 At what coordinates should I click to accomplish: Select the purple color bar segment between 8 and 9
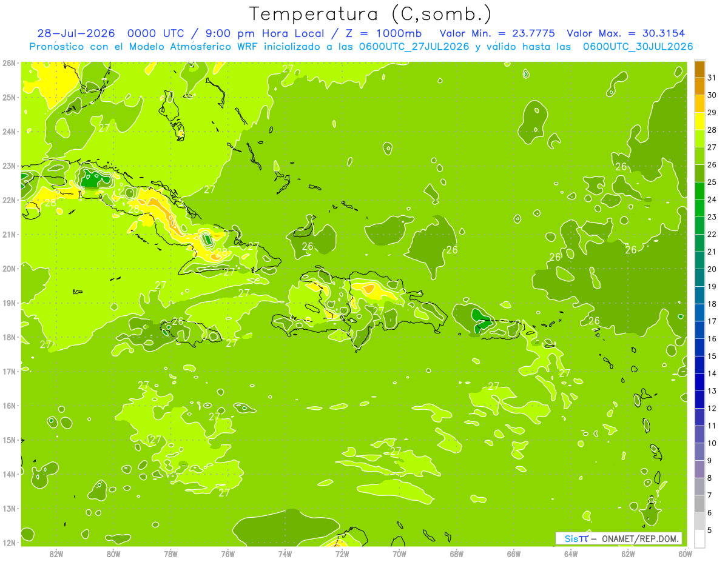[699, 469]
